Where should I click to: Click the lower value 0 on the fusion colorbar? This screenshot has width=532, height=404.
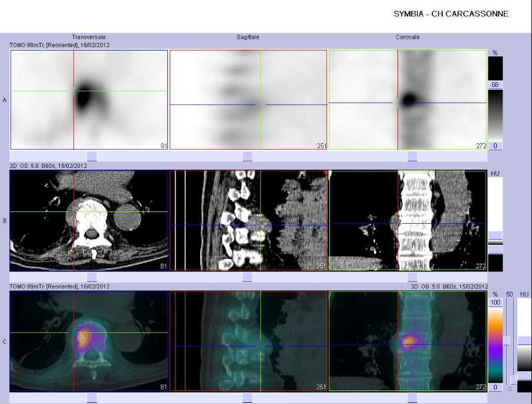[496, 388]
